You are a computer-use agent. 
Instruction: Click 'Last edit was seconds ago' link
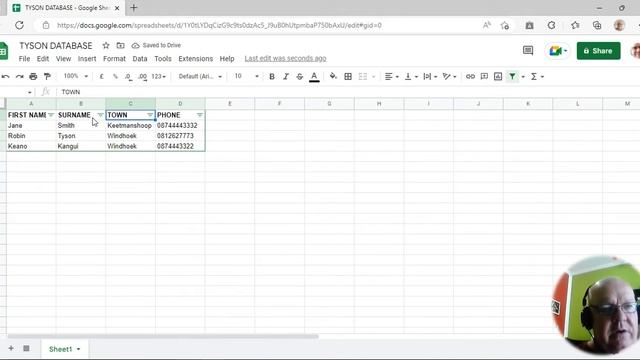tap(285, 59)
